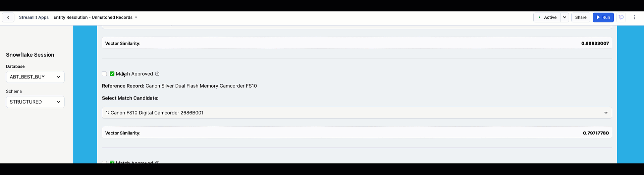Click the Vector Similarity 0.69833007 value
The image size is (644, 175).
click(595, 43)
